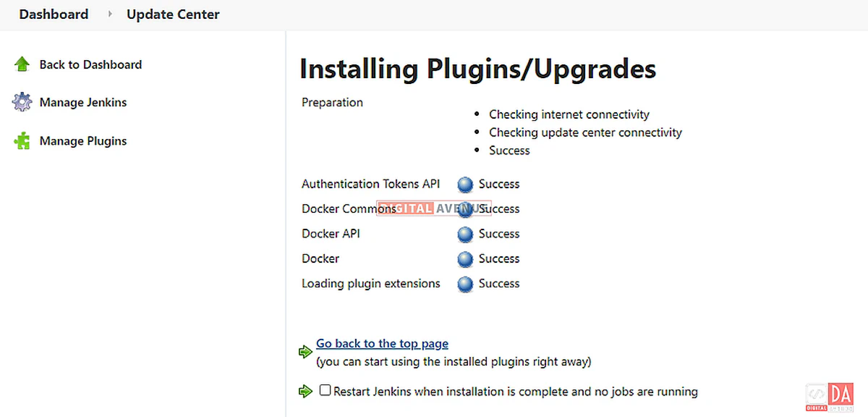Enable Restart Jenkins when installation is complete checkbox
Screen dimensions: 868x417
point(325,390)
